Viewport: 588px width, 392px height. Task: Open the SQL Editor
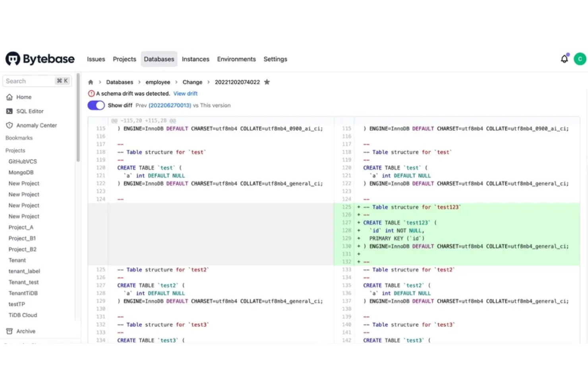click(29, 111)
